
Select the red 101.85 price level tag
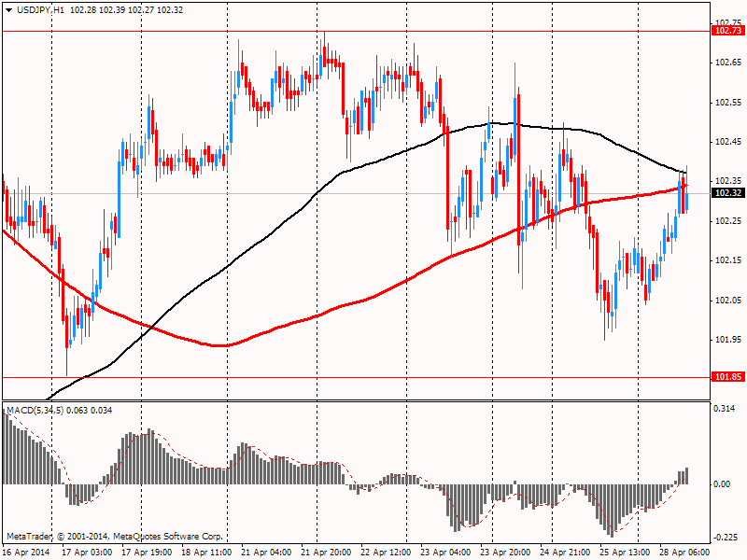(727, 377)
